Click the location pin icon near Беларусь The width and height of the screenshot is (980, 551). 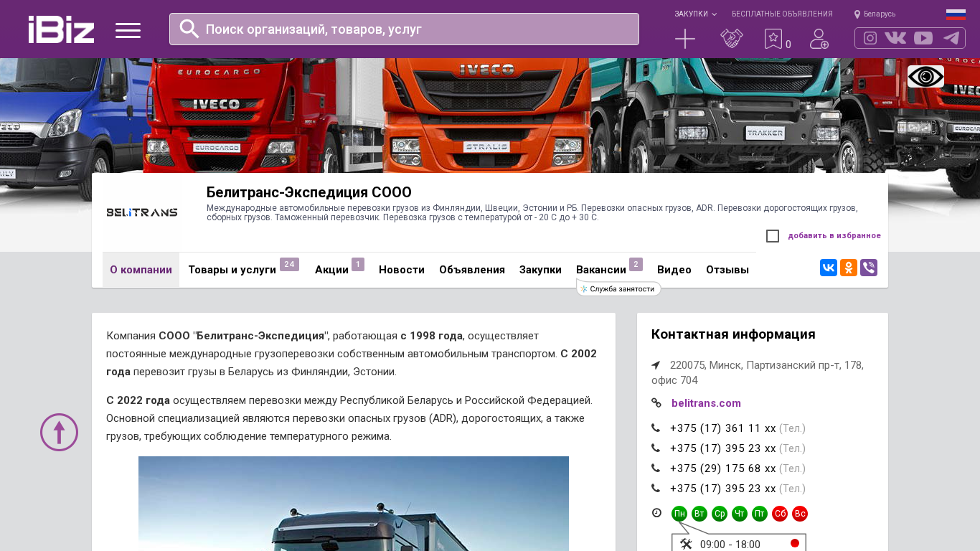point(857,14)
